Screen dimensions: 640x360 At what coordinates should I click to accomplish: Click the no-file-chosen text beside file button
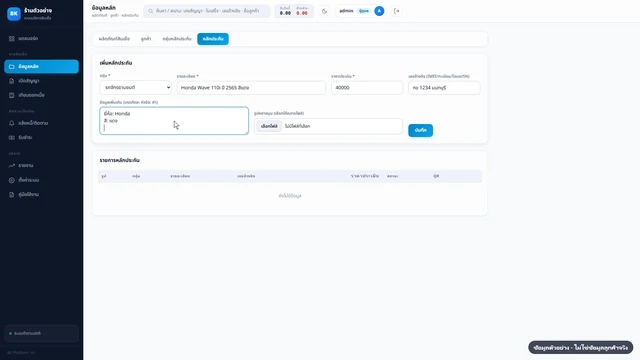tap(298, 126)
